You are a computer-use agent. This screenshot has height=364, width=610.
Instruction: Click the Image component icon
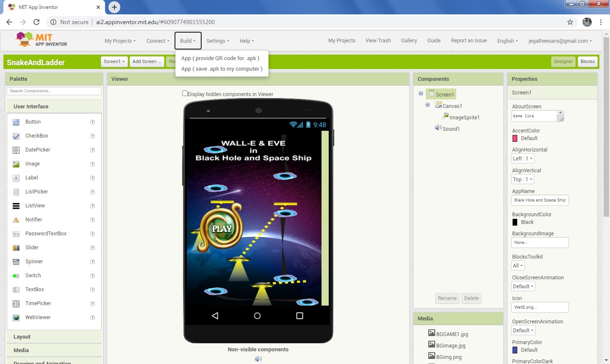(x=16, y=164)
